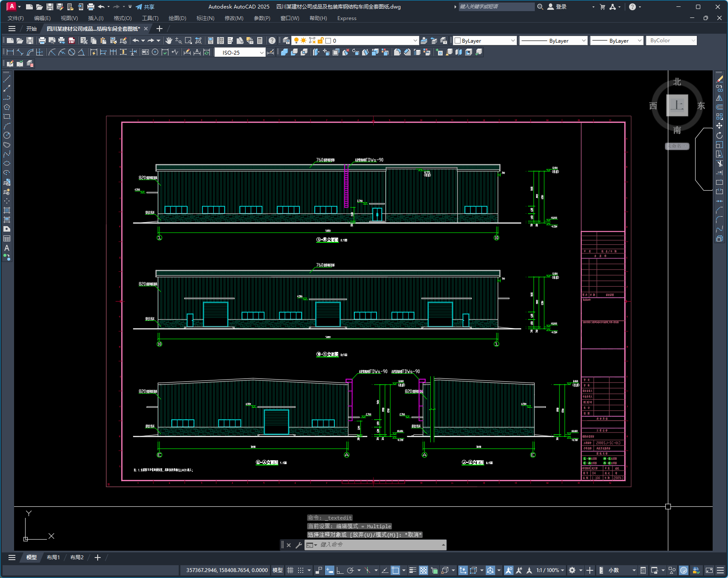Open the Help question mark icon
Screen dimensions: 728x578
[272, 41]
